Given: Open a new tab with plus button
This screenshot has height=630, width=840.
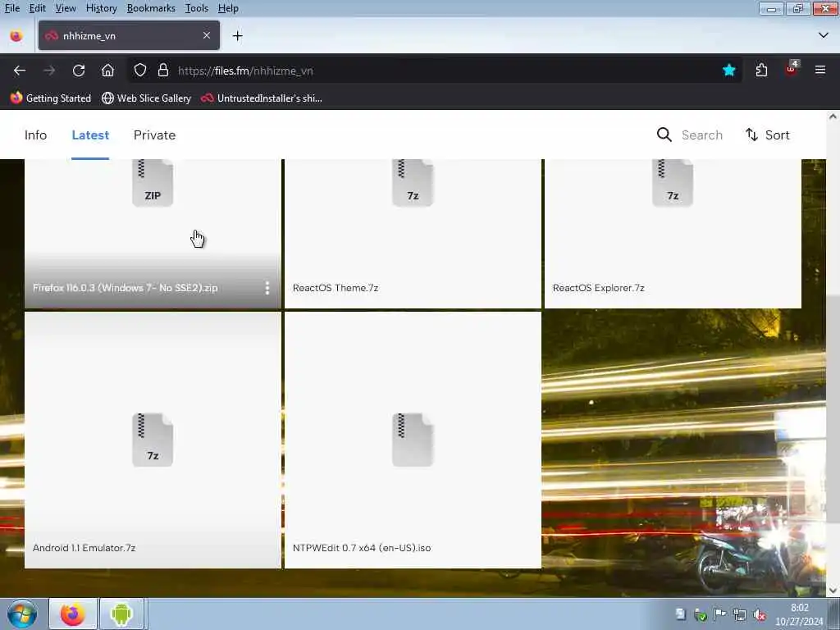Looking at the screenshot, I should click(x=238, y=36).
